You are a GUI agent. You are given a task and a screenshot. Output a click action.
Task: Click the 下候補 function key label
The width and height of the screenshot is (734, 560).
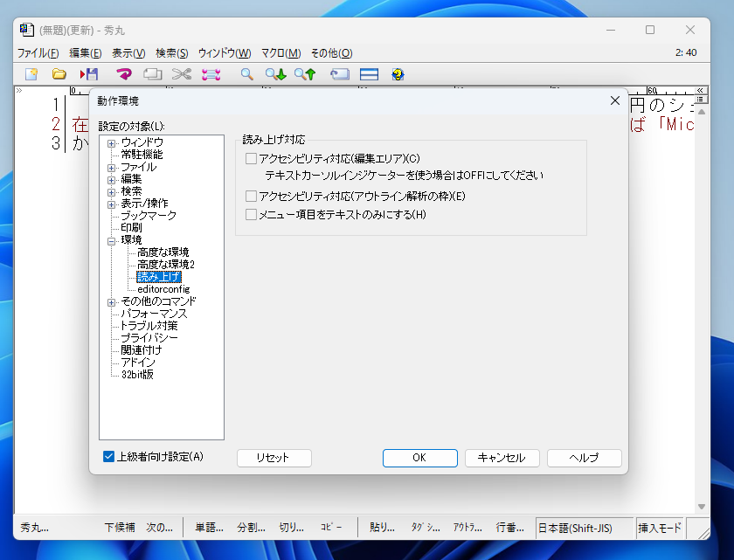(x=120, y=528)
